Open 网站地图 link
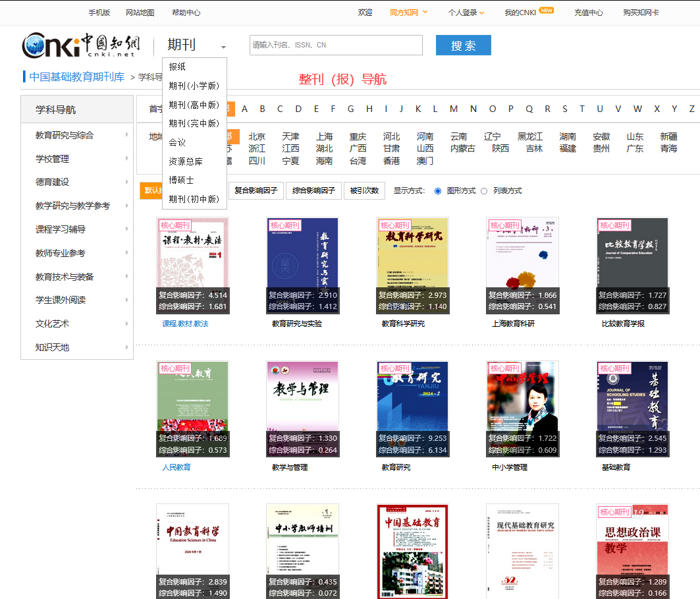This screenshot has width=700, height=599. [140, 13]
